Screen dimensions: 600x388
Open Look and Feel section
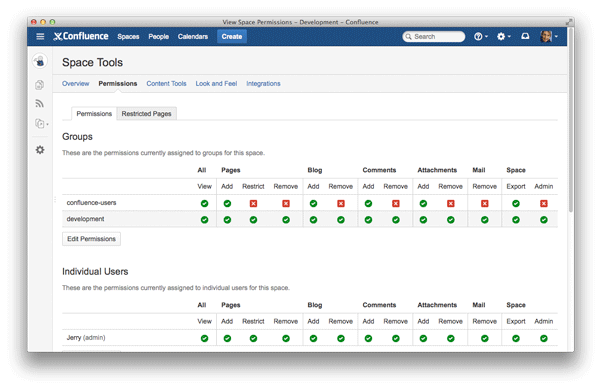pyautogui.click(x=216, y=83)
